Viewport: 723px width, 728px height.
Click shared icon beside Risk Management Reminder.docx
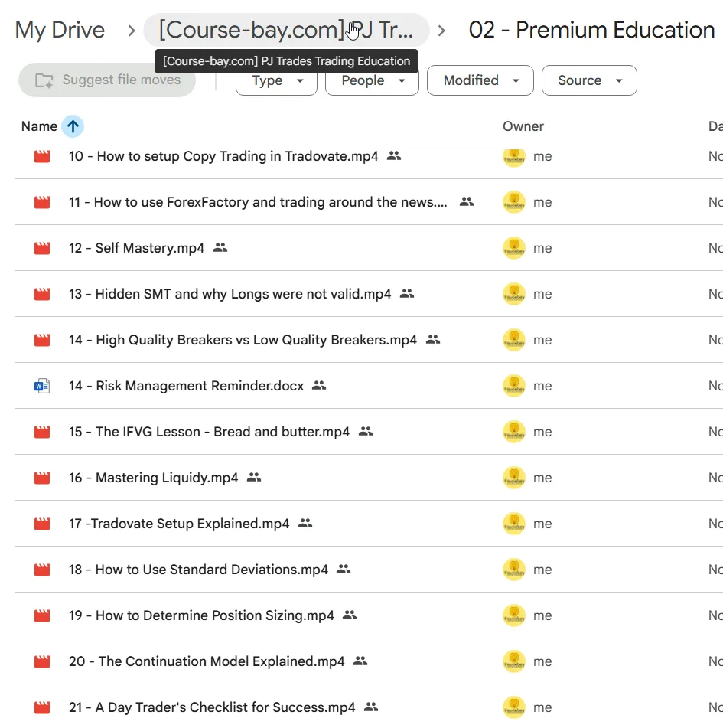pos(319,385)
